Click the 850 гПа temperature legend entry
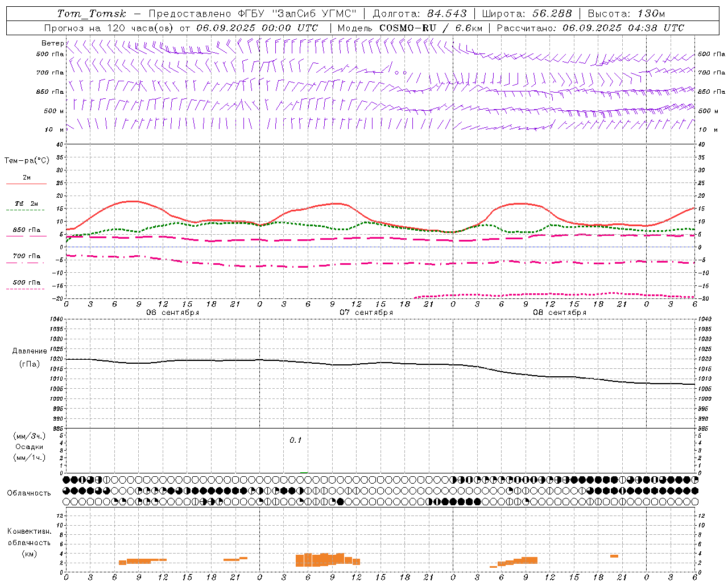The height and width of the screenshot is (582, 728). 27,230
